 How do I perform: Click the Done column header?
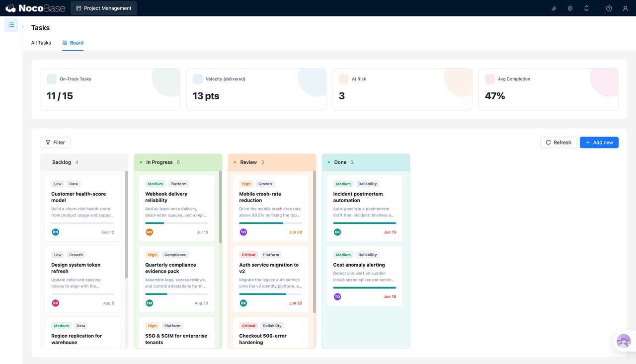pos(366,162)
